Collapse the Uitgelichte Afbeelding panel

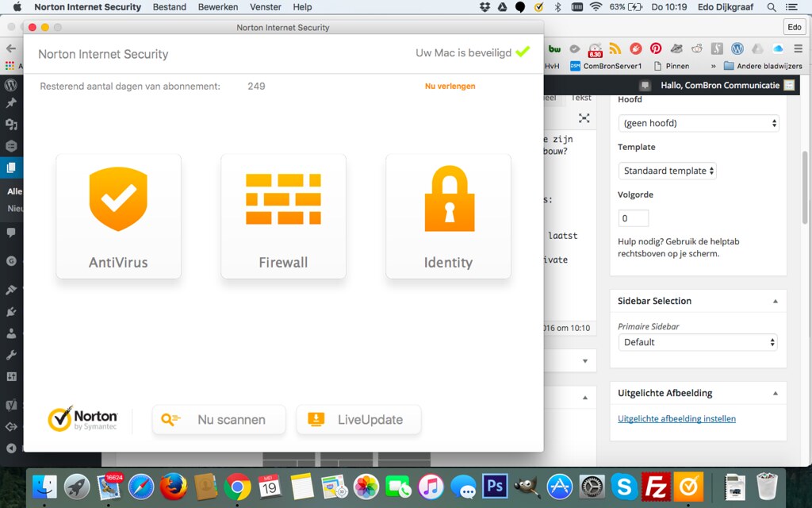tap(775, 393)
